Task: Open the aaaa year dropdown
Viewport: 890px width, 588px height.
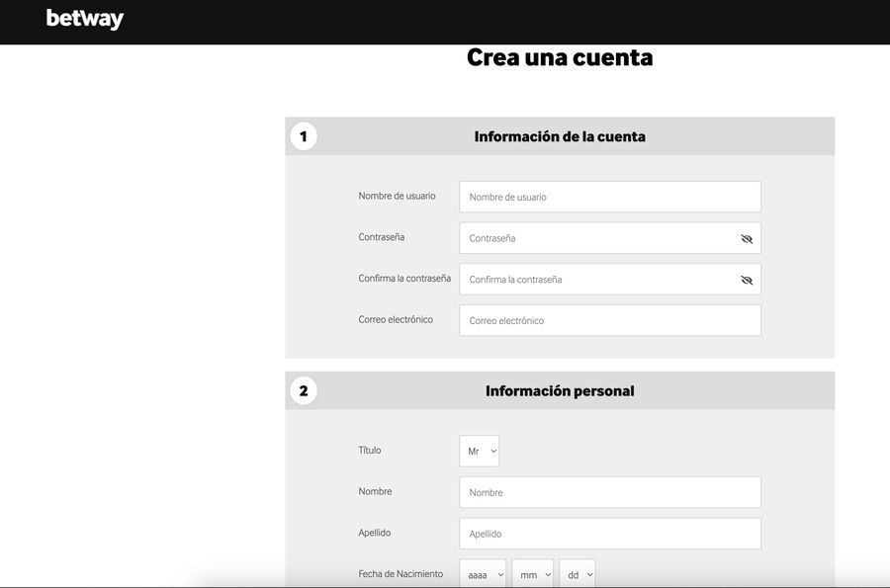Action: click(483, 574)
